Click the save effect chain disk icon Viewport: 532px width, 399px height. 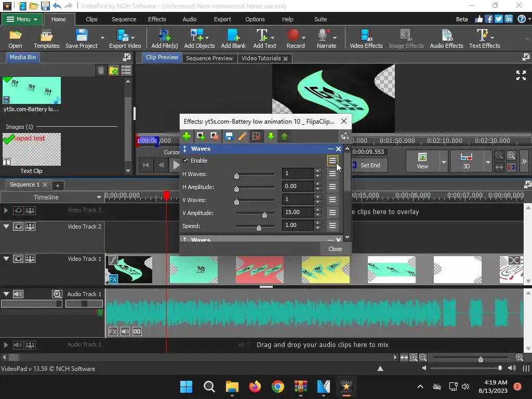[x=229, y=137]
